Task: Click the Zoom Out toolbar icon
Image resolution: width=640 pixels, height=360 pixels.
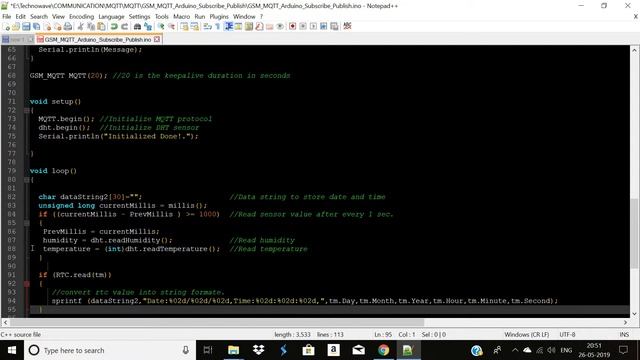Action: pyautogui.click(x=171, y=27)
